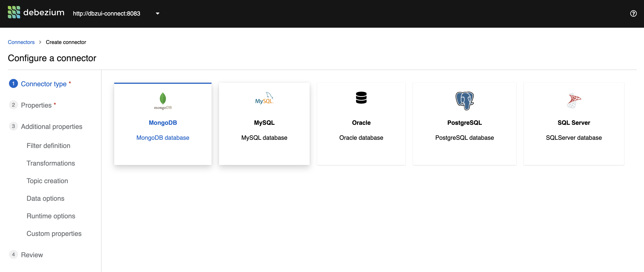Select the MySQL dolphin icon
Screen dimensions: 644x272
(264, 98)
